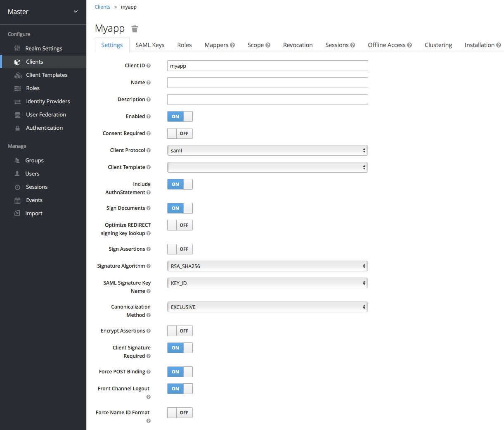The image size is (504, 430).
Task: Click the Events calendar icon
Action: [x=17, y=200]
